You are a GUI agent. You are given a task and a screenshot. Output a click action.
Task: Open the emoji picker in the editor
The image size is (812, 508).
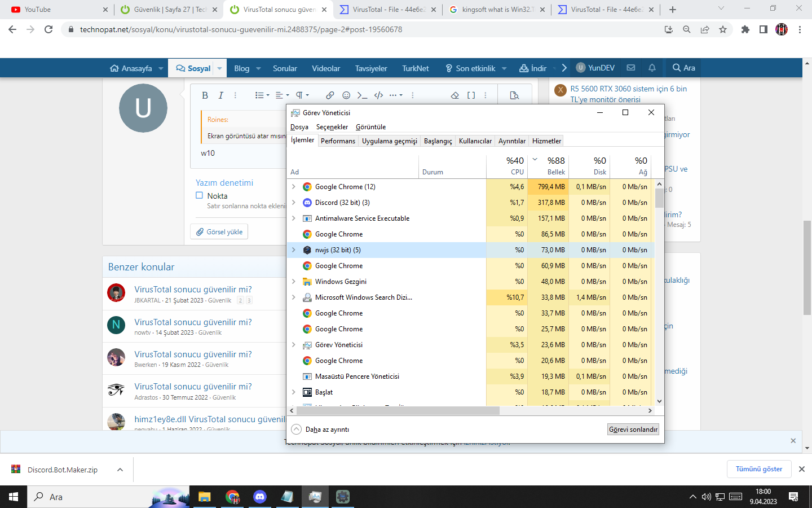click(346, 95)
